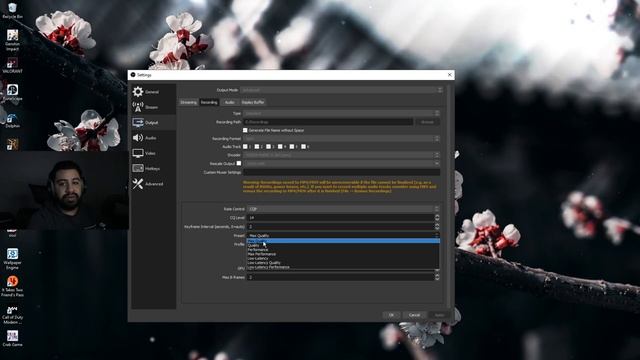This screenshot has height=360, width=640.
Task: Toggle Audio Track 6 checkbox
Action: coord(303,147)
